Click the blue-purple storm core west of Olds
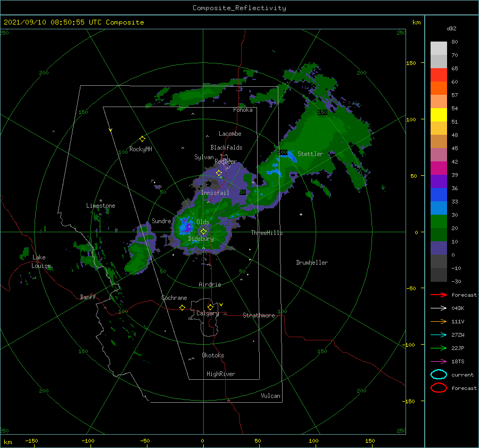The width and height of the screenshot is (479, 448). coord(186,226)
